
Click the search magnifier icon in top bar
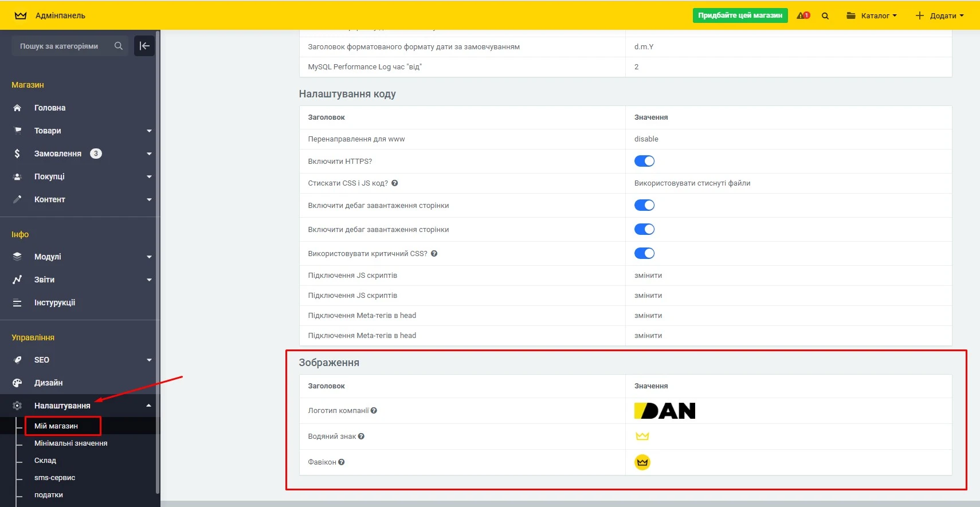[x=825, y=16]
